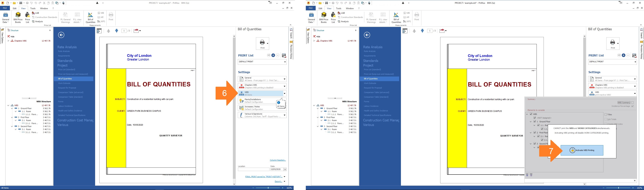Select Work Estimate in left window sidebar
Image resolution: width=644 pixels, height=190 pixels.
[x=64, y=83]
